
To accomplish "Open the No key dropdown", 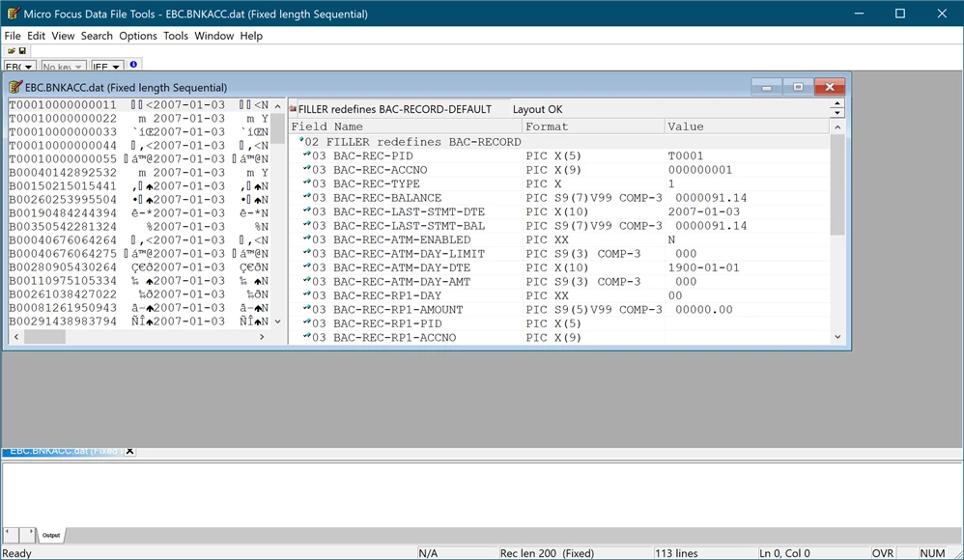I will click(64, 67).
